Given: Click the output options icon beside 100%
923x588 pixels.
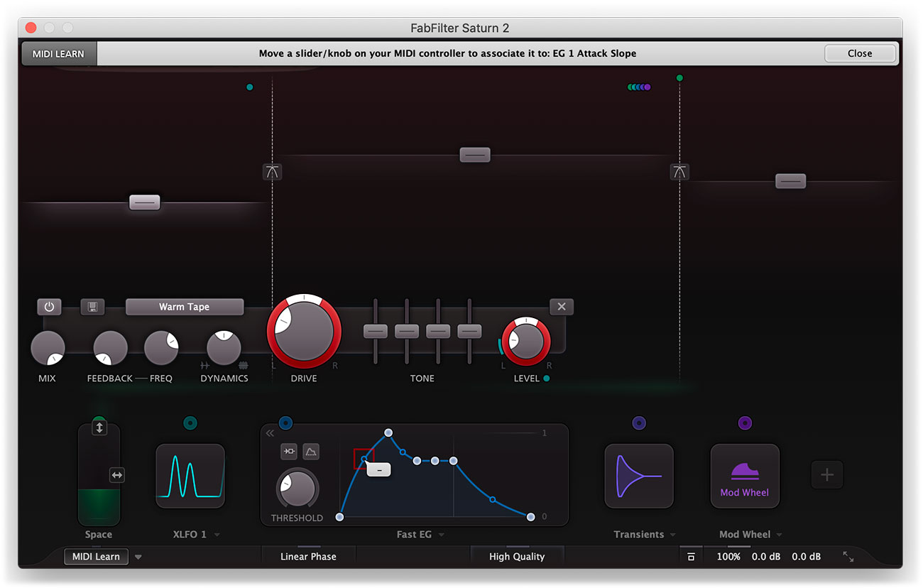Looking at the screenshot, I should point(691,557).
